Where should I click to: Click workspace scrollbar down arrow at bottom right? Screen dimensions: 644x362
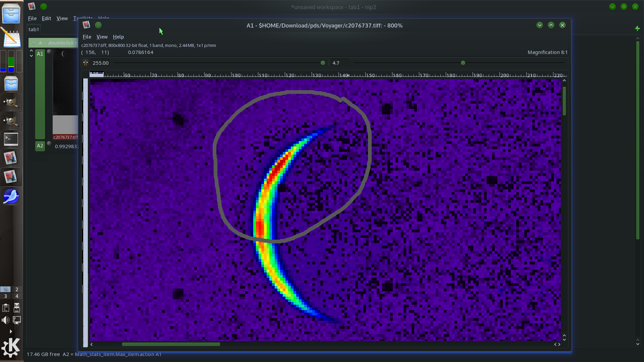click(638, 344)
